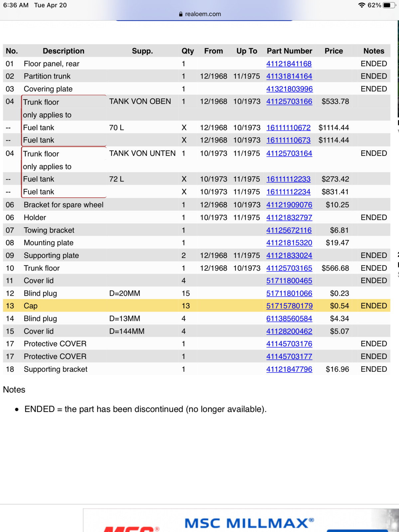399x532 pixels.
Task: Tap the lock icon beside realoem.com
Action: pyautogui.click(x=181, y=14)
